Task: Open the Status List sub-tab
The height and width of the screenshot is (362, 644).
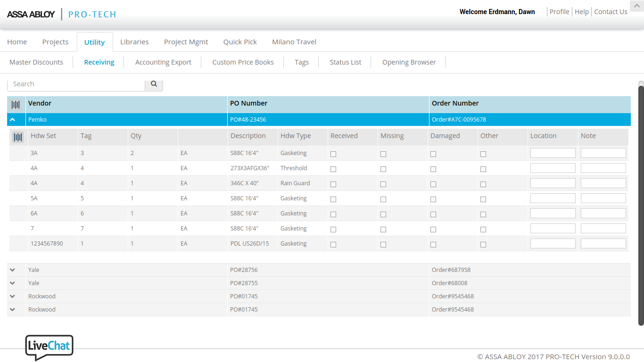Action: (346, 62)
